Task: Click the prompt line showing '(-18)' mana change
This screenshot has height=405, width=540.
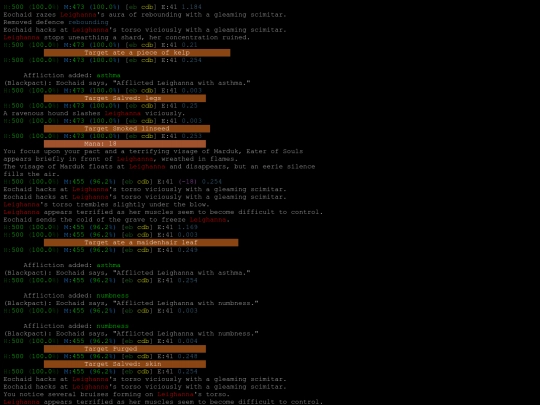Action: click(x=113, y=181)
